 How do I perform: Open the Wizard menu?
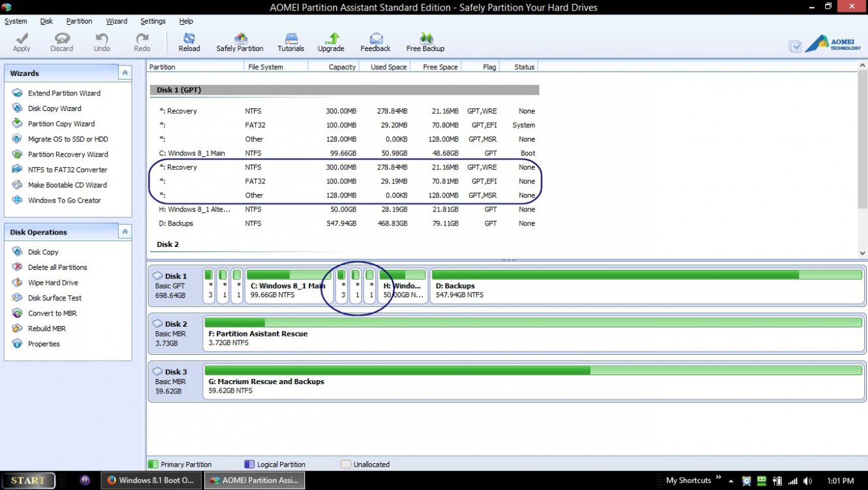point(116,21)
